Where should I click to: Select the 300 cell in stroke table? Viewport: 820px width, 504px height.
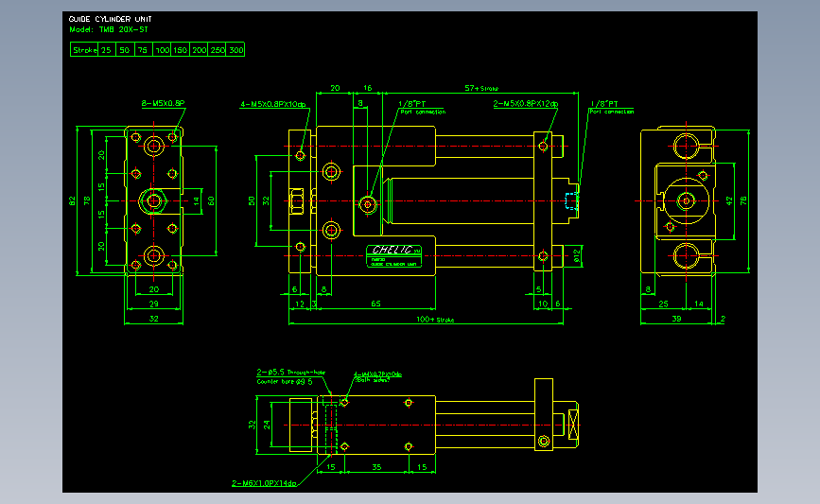point(236,50)
